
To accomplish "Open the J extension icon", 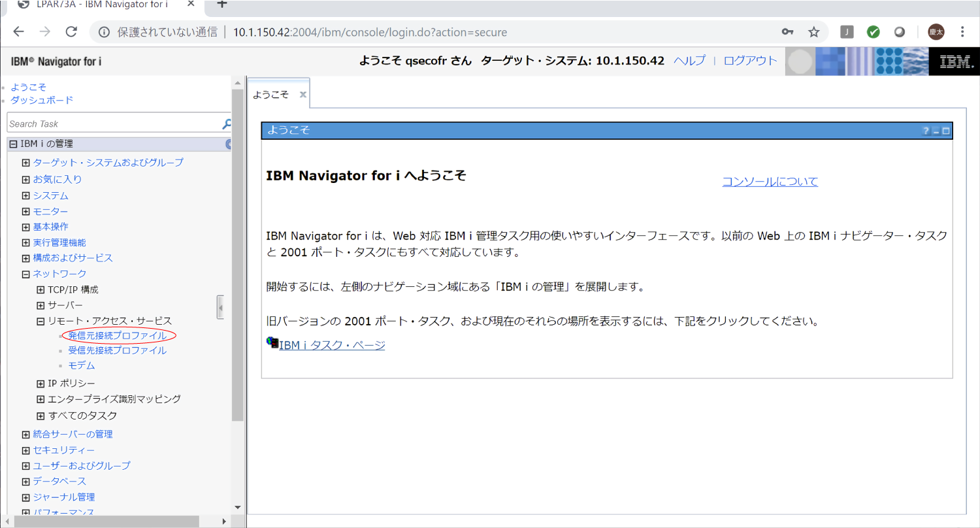I will 847,32.
